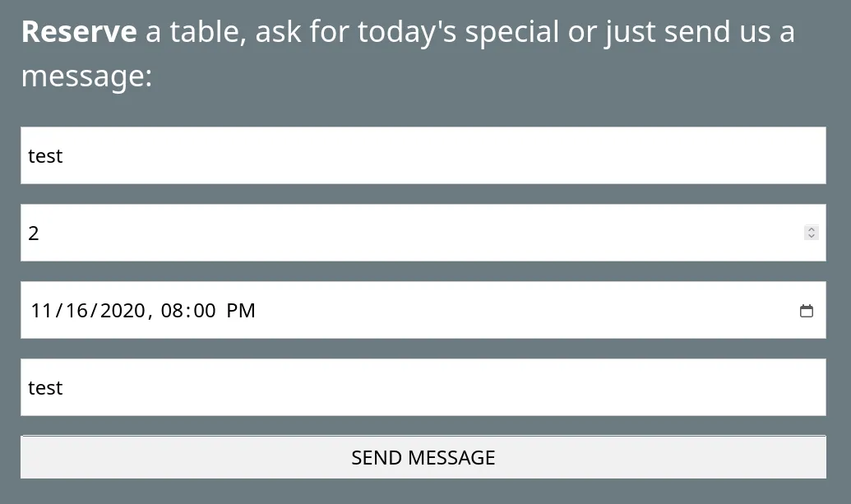Select the month segment "11" in the date

pos(41,311)
